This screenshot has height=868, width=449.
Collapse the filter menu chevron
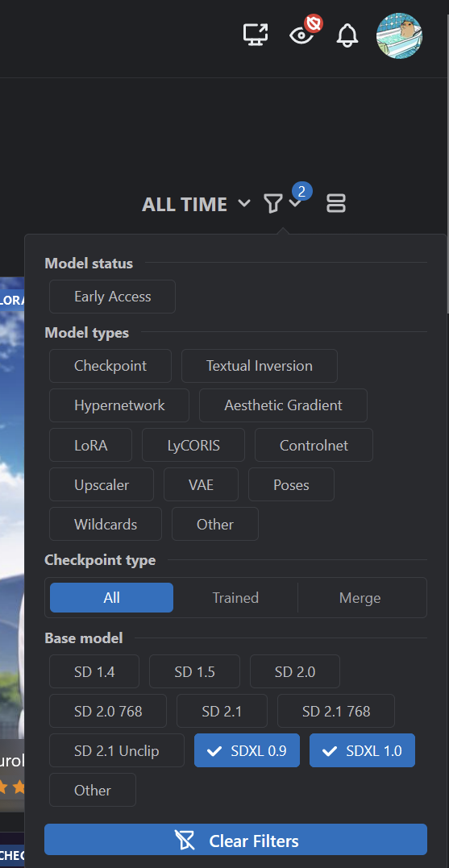pyautogui.click(x=296, y=204)
